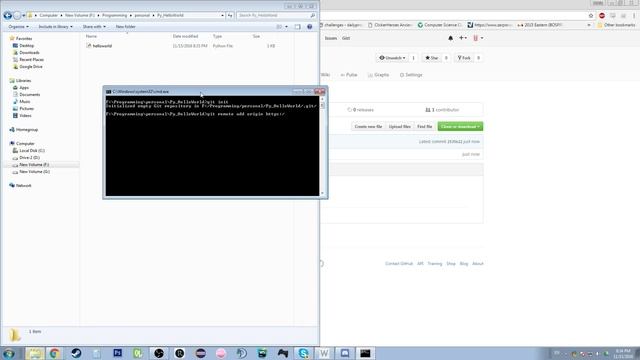
Task: Open Word from taskbar
Action: pyautogui.click(x=324, y=353)
